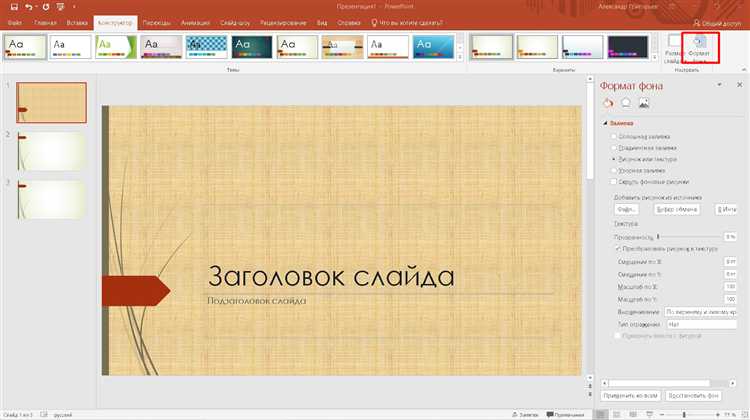
Task: Open the Анимация tab
Action: pyautogui.click(x=195, y=22)
